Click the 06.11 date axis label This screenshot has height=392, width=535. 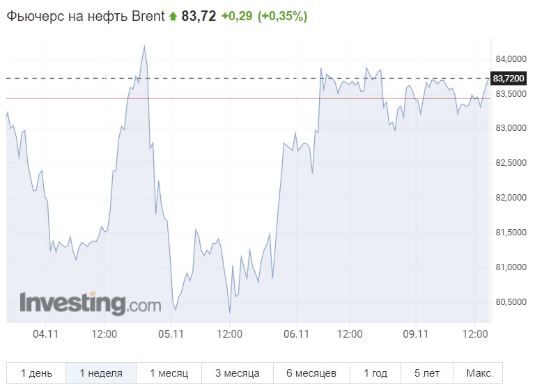coord(296,334)
